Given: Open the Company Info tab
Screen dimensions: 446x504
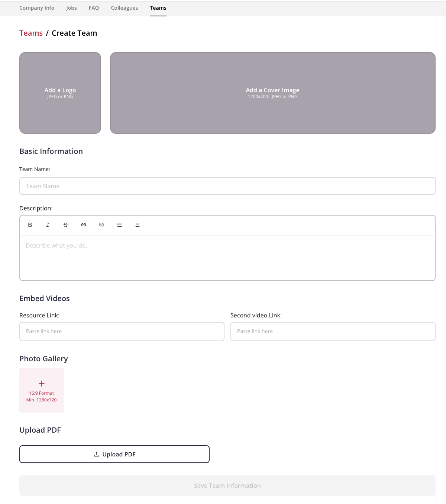Looking at the screenshot, I should pyautogui.click(x=37, y=8).
